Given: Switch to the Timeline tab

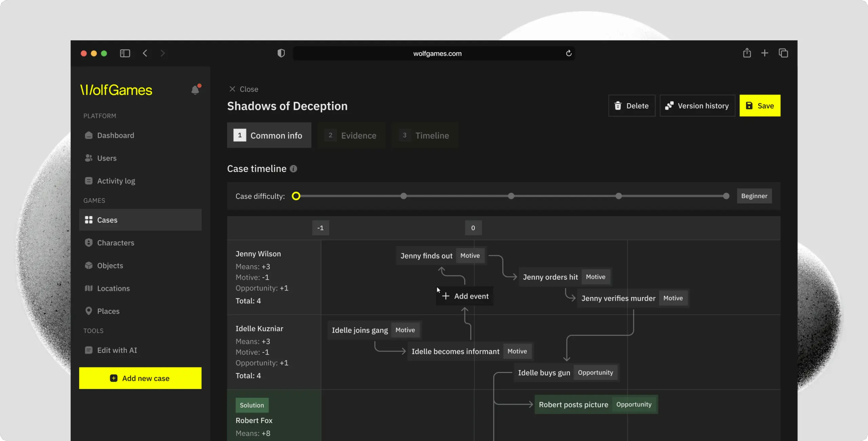Looking at the screenshot, I should click(x=425, y=135).
